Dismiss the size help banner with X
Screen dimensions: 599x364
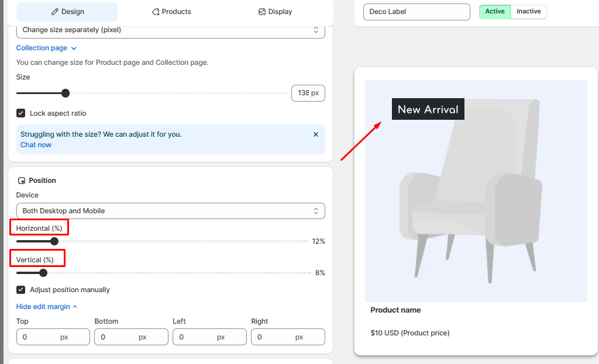(316, 134)
